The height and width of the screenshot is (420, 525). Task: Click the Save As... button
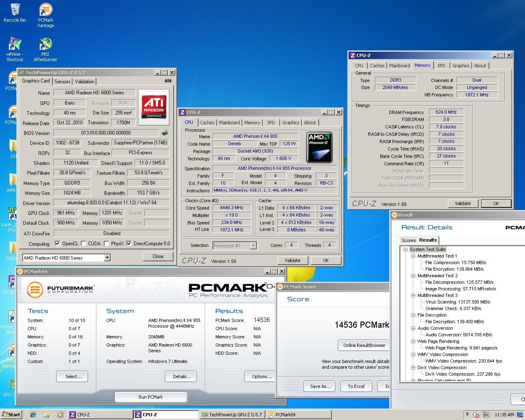pyautogui.click(x=320, y=386)
